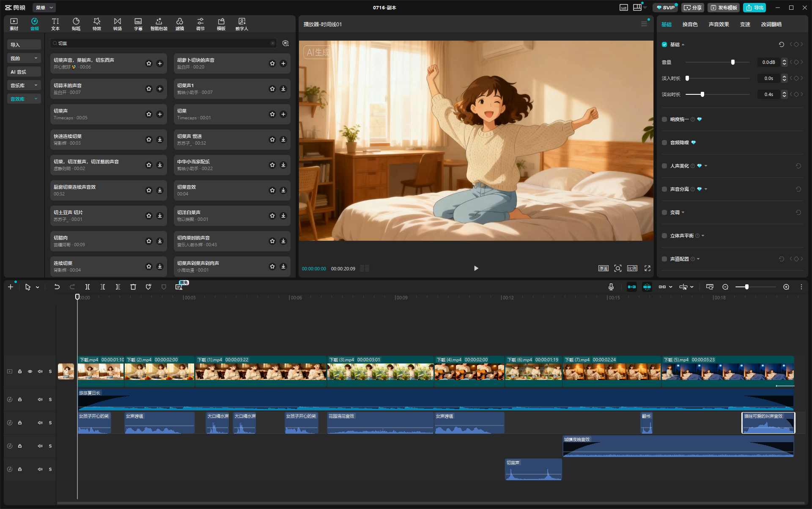
Task: Enter fullscreen preview in player
Action: (647, 268)
